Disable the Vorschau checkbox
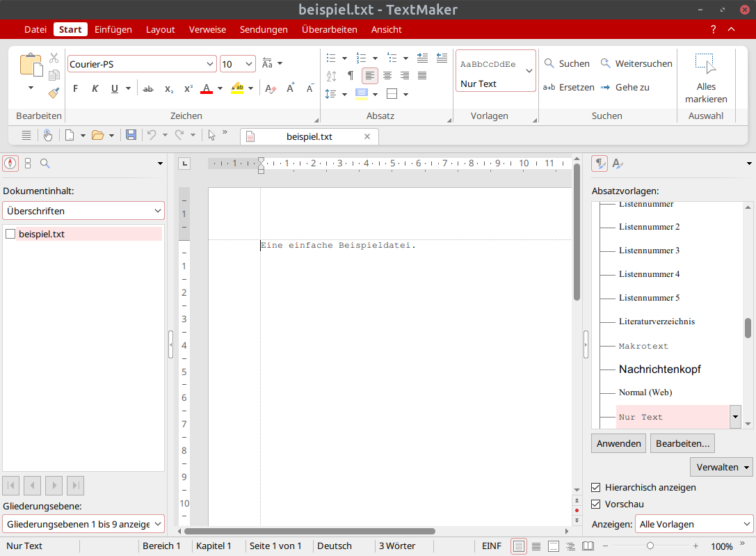The height and width of the screenshot is (556, 756). point(596,504)
